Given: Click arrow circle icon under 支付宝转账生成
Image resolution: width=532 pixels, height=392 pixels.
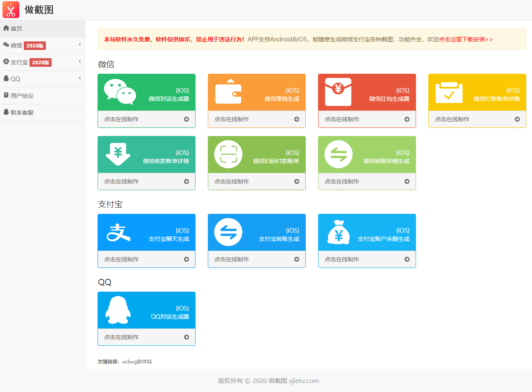Looking at the screenshot, I should 297,259.
